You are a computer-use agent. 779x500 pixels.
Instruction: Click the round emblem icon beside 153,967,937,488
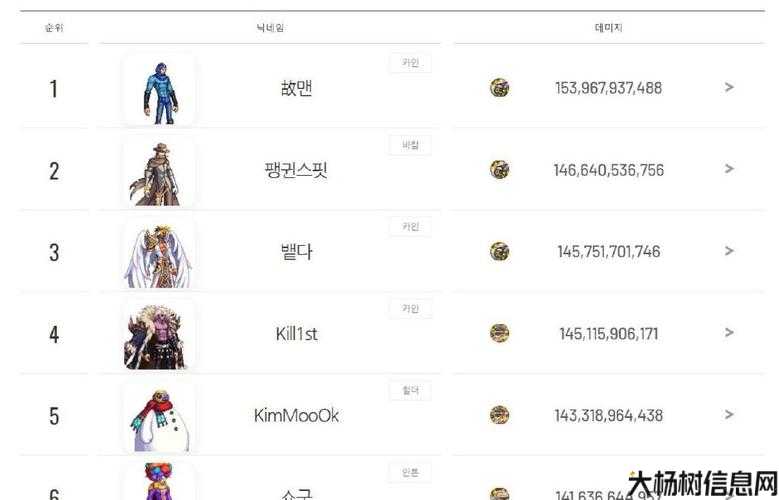(499, 88)
